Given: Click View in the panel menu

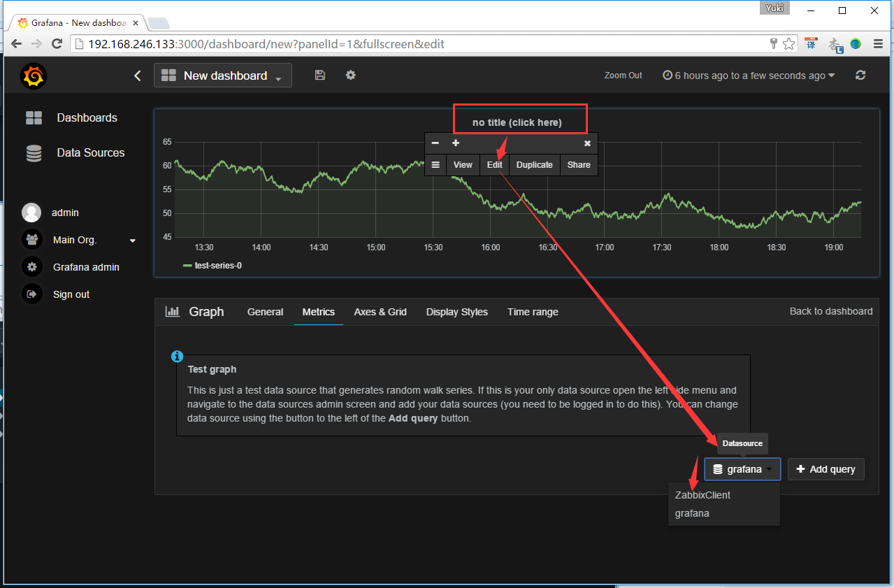Looking at the screenshot, I should click(463, 165).
